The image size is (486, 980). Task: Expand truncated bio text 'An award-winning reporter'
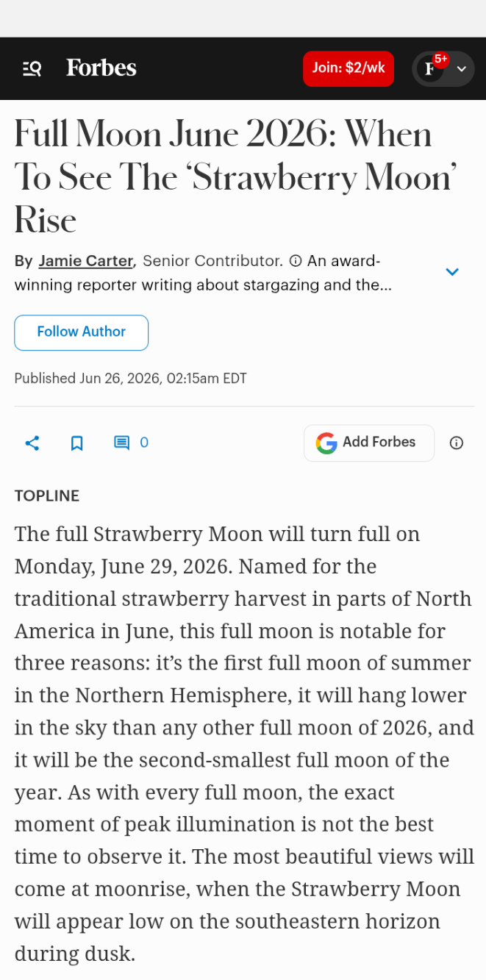(202, 273)
